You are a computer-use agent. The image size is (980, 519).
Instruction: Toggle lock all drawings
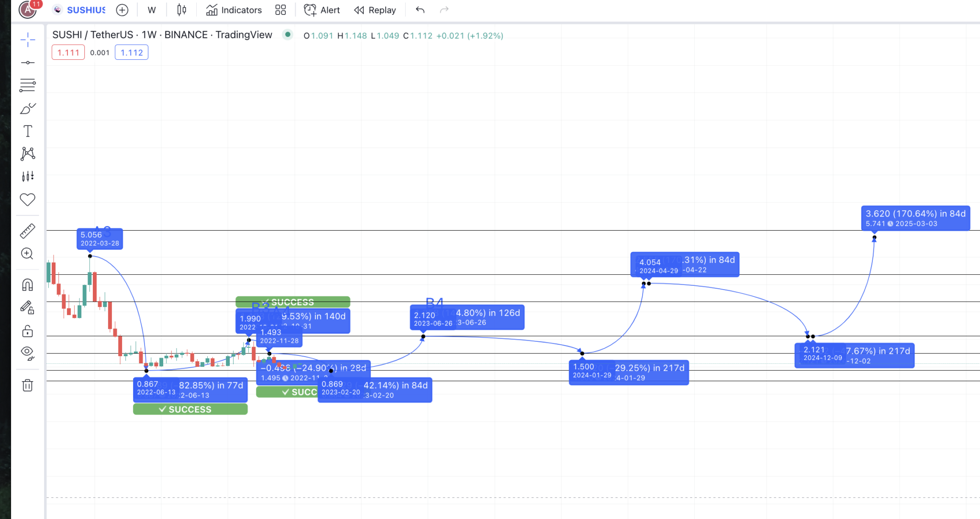pos(28,331)
